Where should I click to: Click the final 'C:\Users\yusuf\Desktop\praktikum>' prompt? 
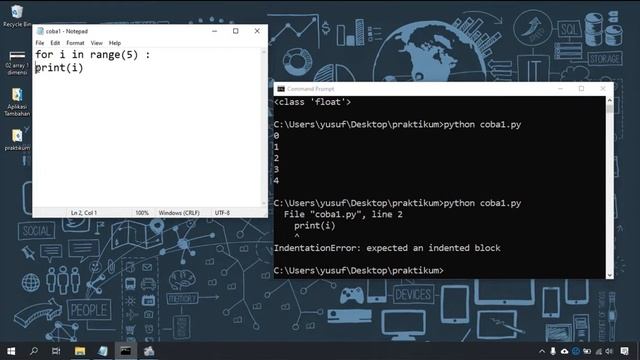tap(358, 270)
